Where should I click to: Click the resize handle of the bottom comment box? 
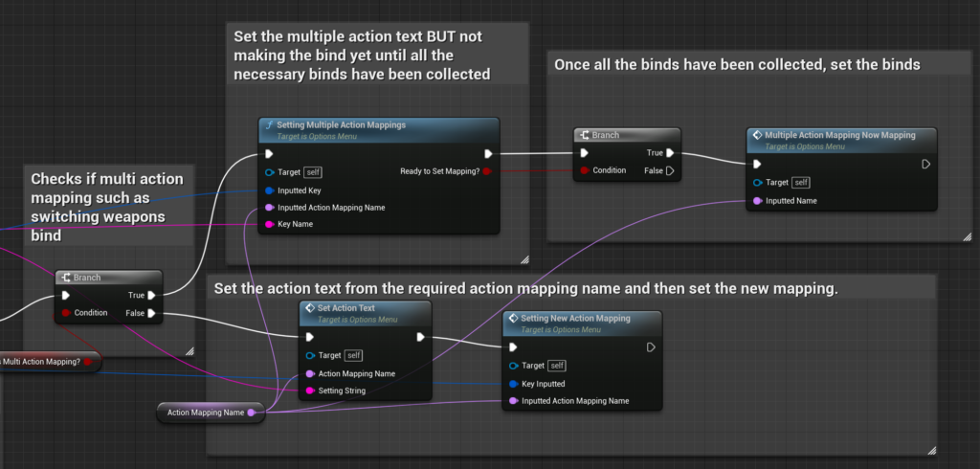[929, 449]
